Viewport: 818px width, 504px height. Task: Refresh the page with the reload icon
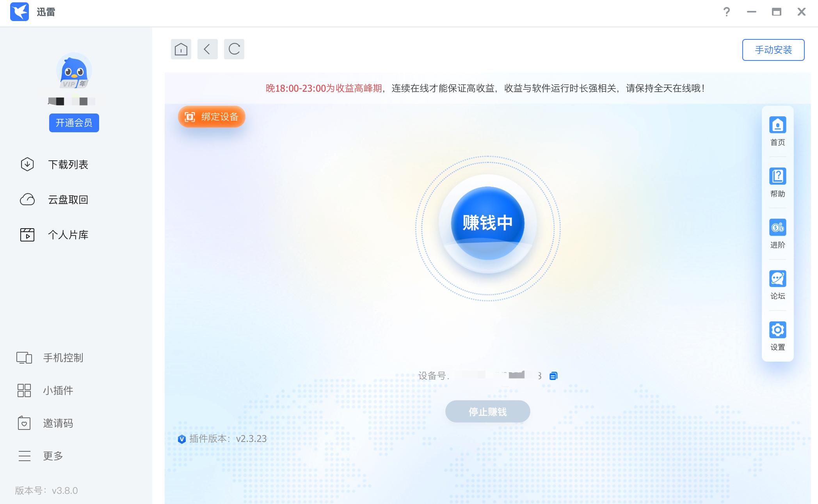(234, 49)
